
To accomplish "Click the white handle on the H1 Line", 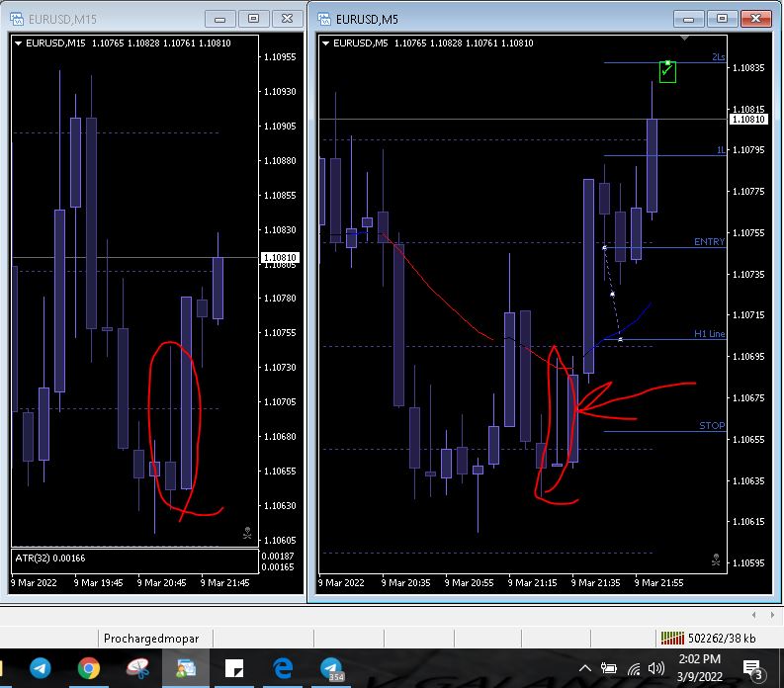I will click(x=621, y=340).
